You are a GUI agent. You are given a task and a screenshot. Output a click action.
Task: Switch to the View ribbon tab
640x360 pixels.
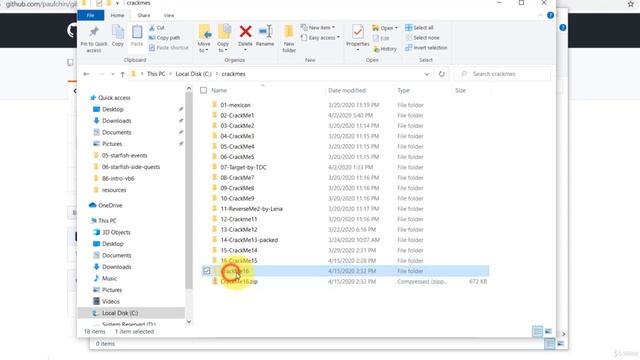click(x=169, y=16)
